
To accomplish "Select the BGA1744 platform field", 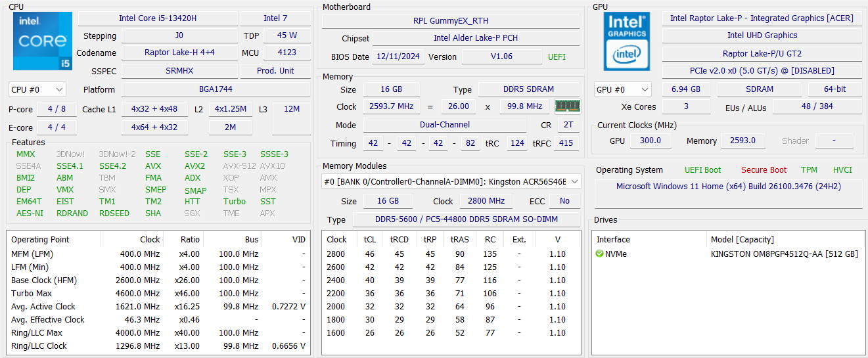I will pos(216,89).
